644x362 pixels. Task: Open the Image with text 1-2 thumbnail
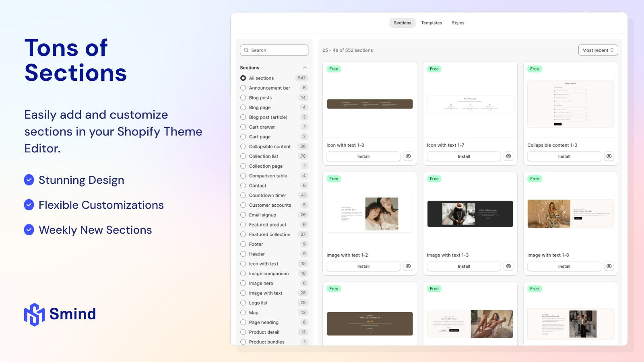[370, 214]
